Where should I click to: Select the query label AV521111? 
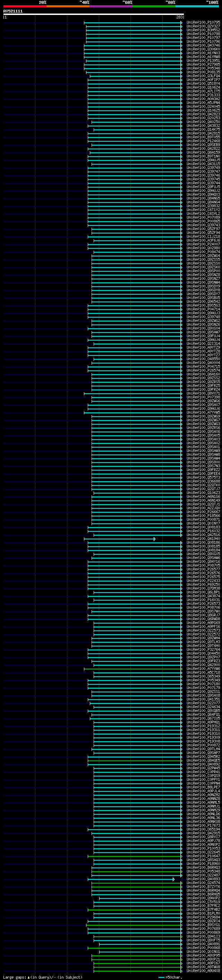pos(13,11)
